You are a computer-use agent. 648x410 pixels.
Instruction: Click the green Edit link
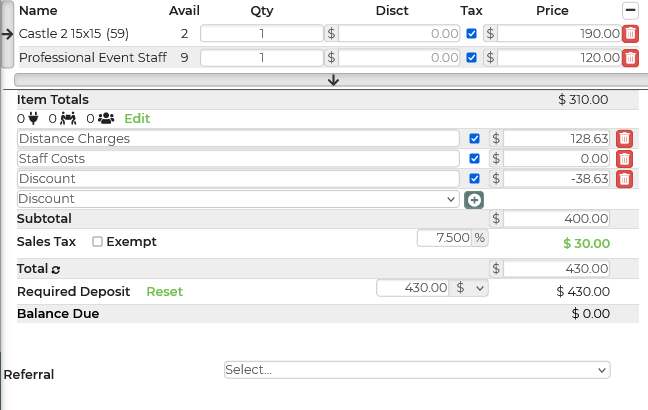tap(137, 118)
